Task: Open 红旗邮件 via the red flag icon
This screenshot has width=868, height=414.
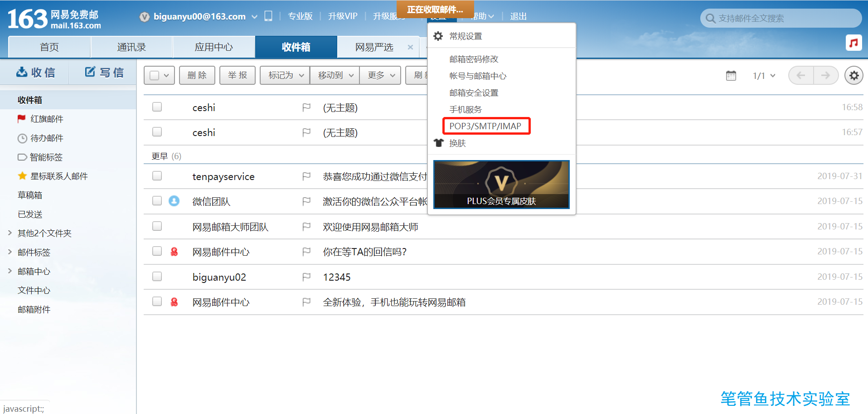Action: pos(21,118)
